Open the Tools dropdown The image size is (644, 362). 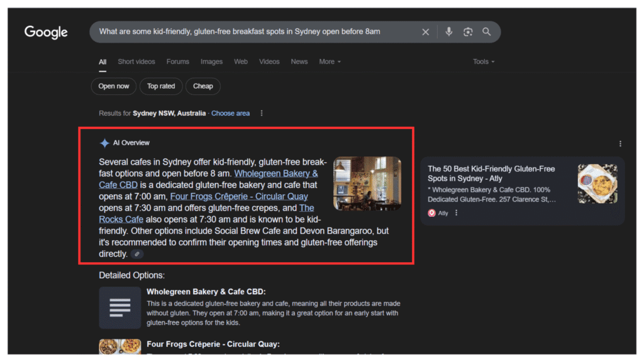484,62
